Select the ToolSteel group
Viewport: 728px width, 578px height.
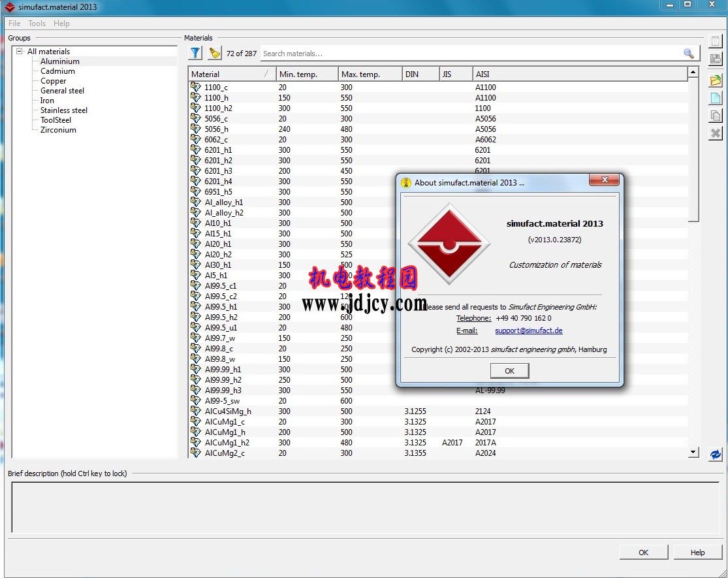pos(55,120)
